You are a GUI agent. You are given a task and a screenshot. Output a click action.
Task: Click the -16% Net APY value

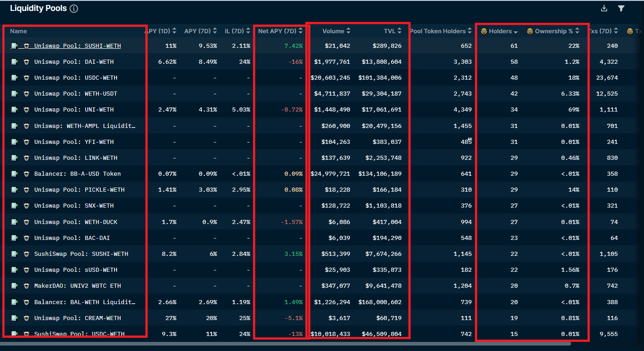click(x=295, y=62)
